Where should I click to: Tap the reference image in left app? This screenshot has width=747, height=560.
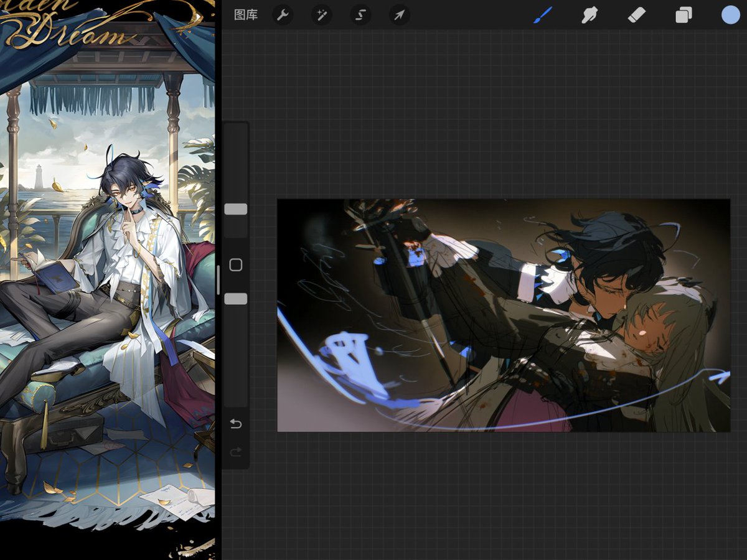107,280
